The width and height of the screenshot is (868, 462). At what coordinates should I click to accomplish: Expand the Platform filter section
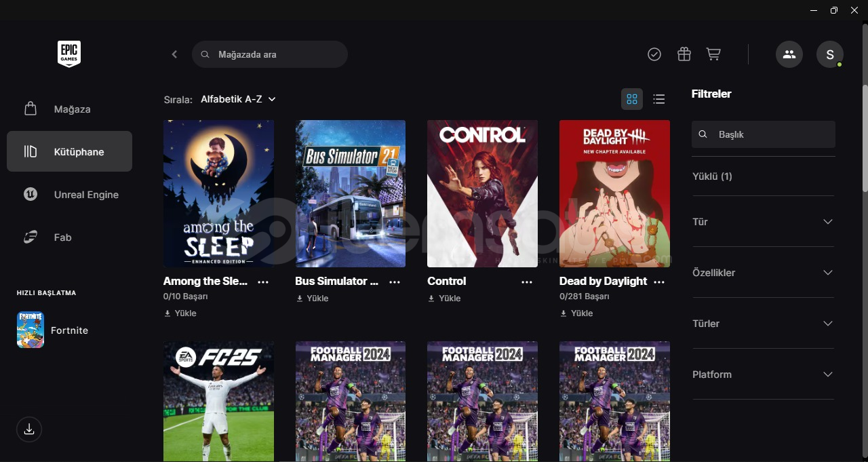pyautogui.click(x=763, y=374)
